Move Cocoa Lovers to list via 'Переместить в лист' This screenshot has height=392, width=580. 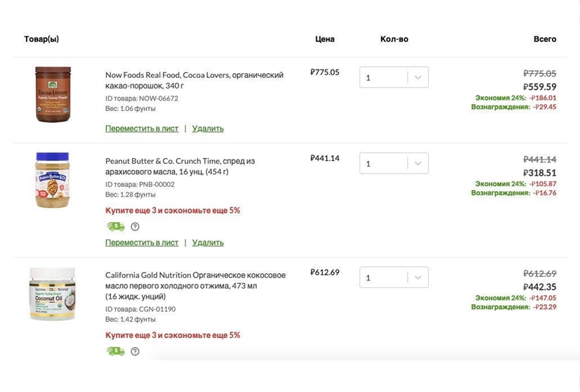pos(141,129)
